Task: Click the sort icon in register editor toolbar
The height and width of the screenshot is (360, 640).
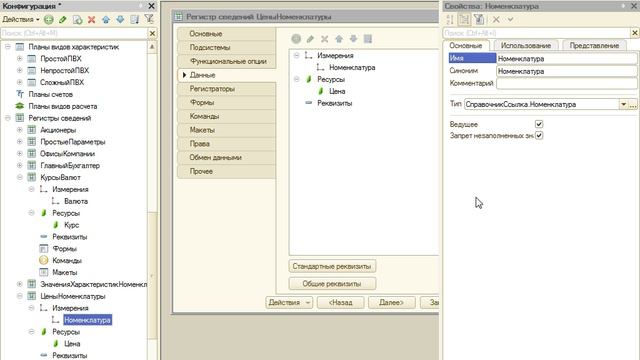Action: pos(368,39)
